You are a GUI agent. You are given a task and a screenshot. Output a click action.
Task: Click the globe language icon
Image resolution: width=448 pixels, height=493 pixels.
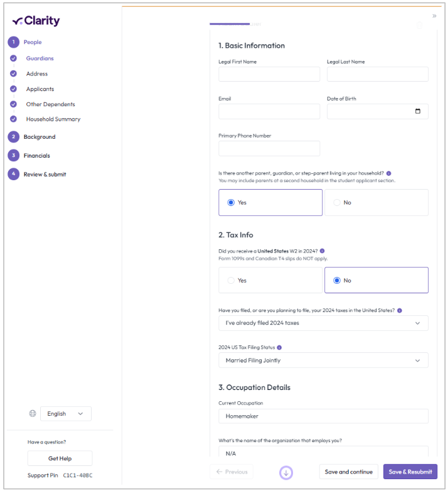pos(33,414)
